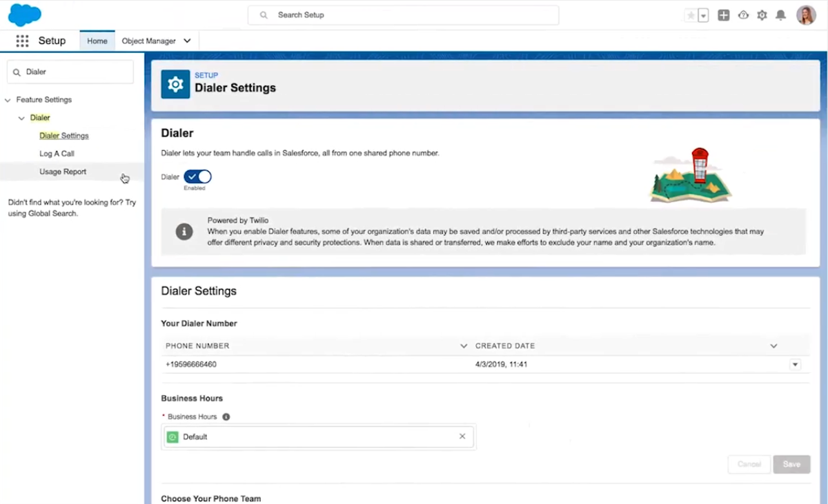
Task: Click the phone number +19596666460 cell
Action: click(x=191, y=364)
